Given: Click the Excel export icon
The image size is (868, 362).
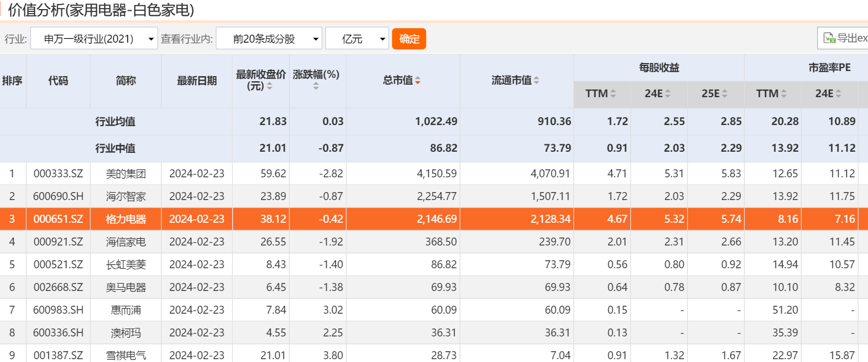Looking at the screenshot, I should click(829, 39).
